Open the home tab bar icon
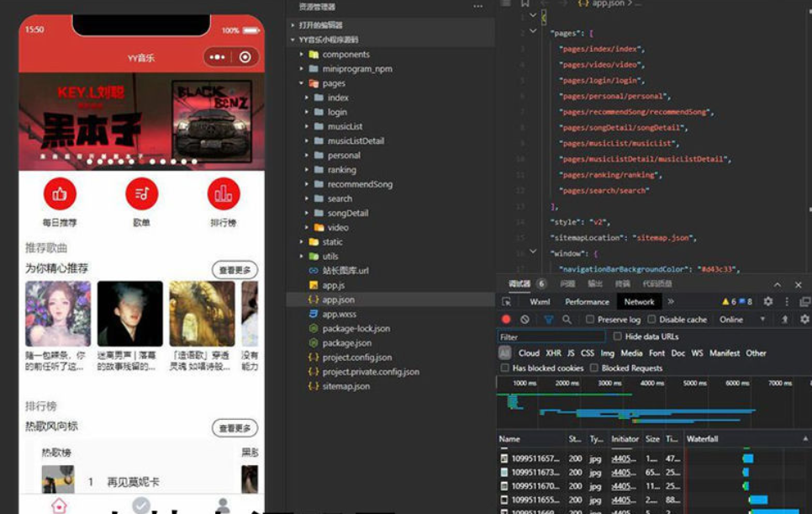The height and width of the screenshot is (514, 812). point(59,506)
